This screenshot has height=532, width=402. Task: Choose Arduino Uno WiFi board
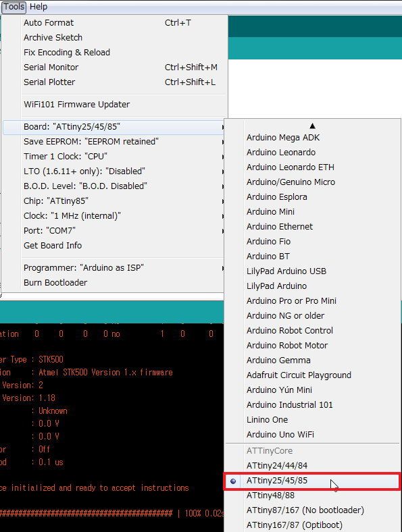click(313, 435)
